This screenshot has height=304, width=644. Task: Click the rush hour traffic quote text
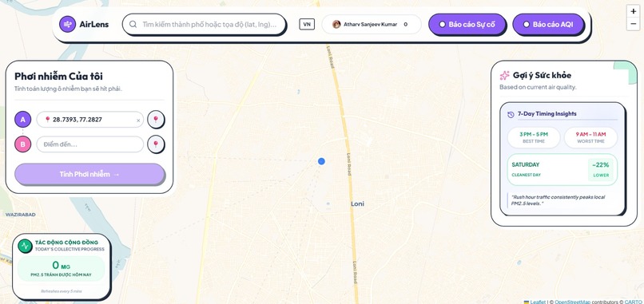(x=558, y=200)
